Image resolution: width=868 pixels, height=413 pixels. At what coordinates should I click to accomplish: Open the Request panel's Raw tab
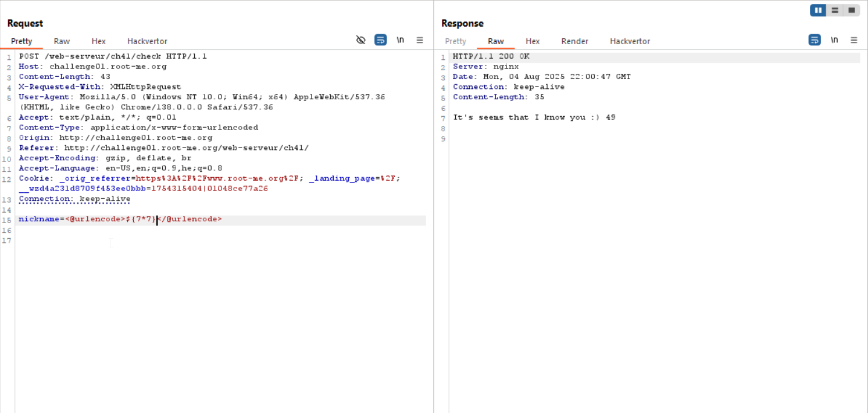pyautogui.click(x=62, y=41)
